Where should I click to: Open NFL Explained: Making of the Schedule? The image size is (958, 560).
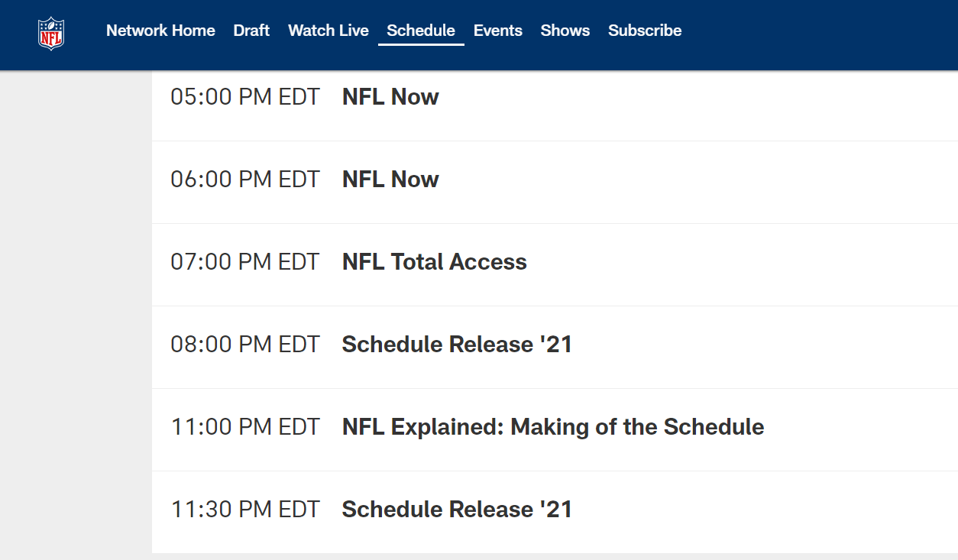(553, 427)
